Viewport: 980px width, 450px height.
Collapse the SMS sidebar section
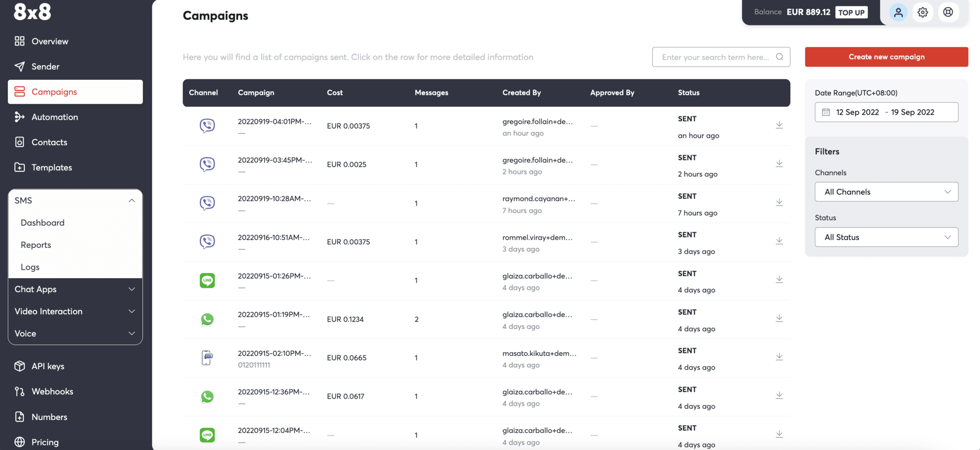pyautogui.click(x=131, y=201)
